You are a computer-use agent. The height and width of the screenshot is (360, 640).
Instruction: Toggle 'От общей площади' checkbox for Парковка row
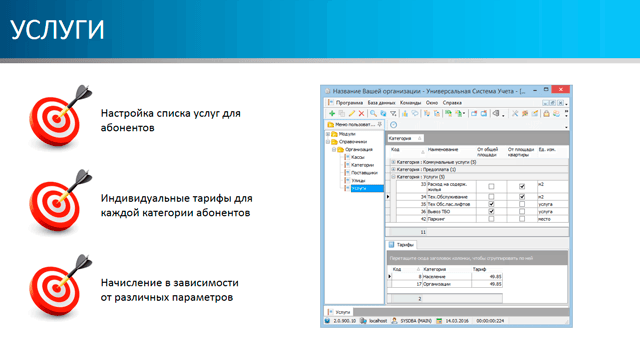(491, 219)
